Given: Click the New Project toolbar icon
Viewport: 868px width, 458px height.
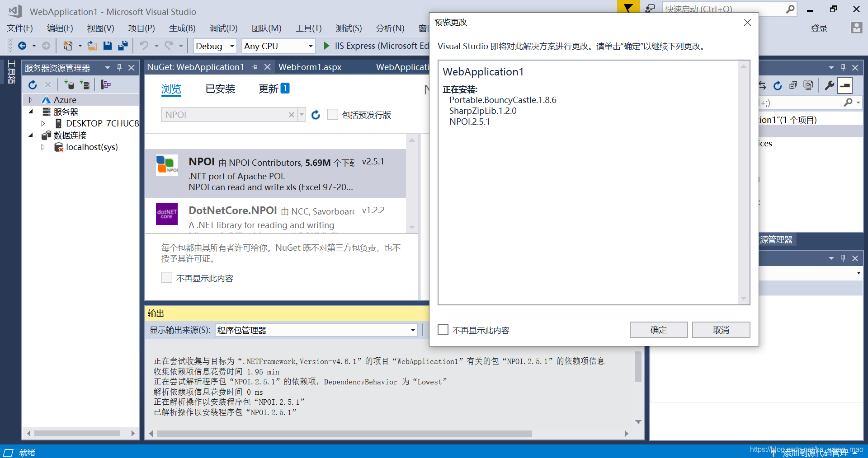Looking at the screenshot, I should pyautogui.click(x=68, y=46).
